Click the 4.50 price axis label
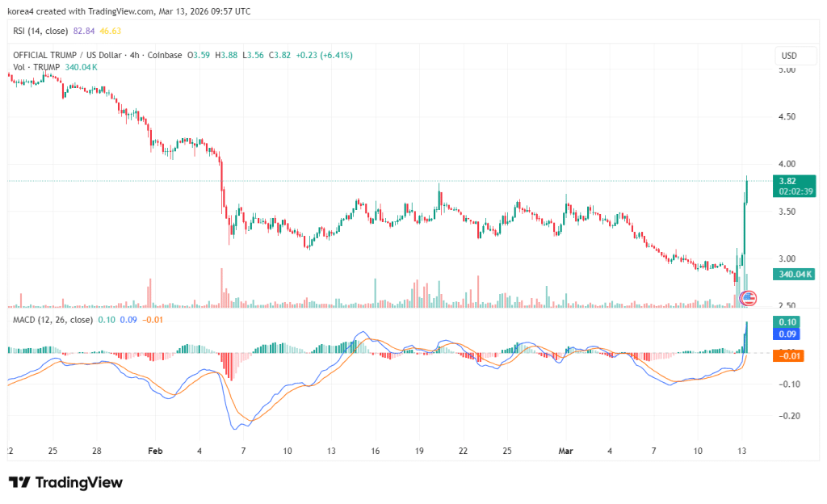This screenshot has height=504, width=827. click(787, 117)
